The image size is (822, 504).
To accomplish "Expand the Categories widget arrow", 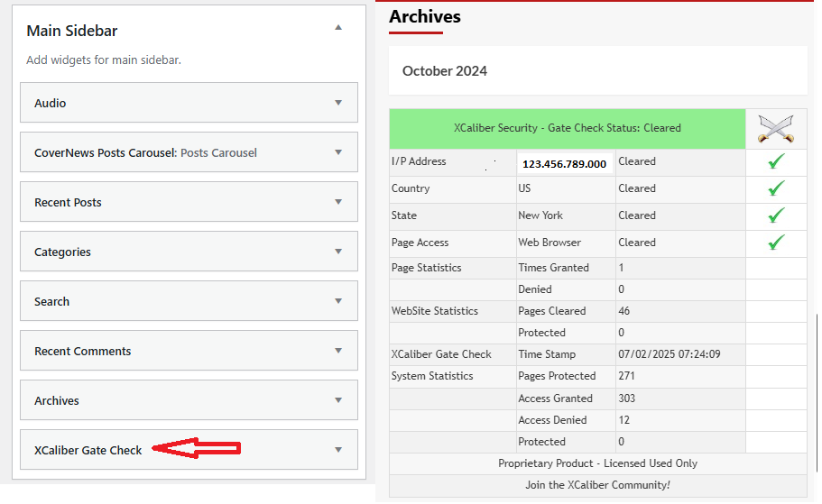I will click(338, 252).
